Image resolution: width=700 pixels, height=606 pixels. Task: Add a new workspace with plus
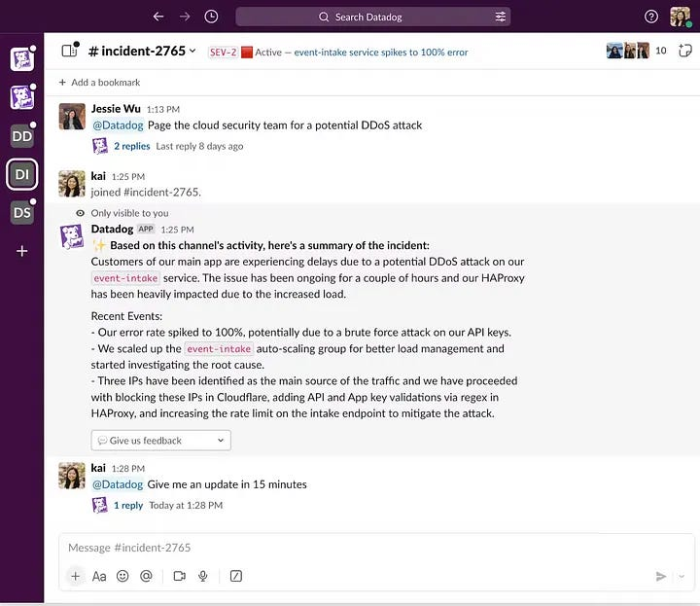pos(21,251)
